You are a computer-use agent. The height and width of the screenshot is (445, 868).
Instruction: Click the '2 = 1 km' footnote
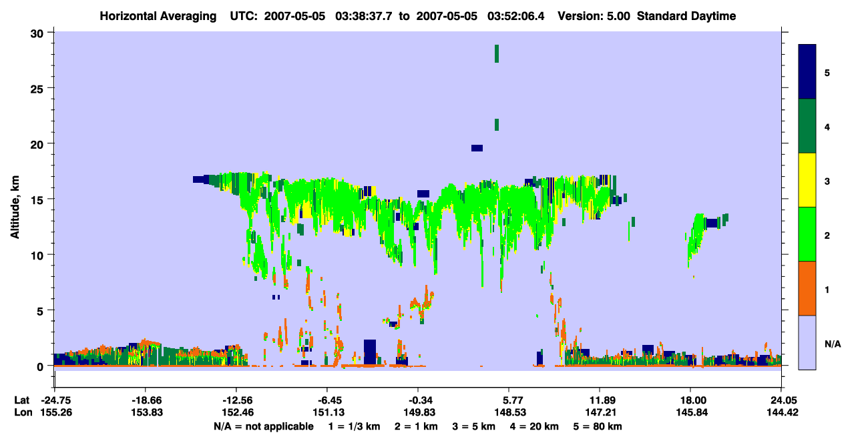pyautogui.click(x=416, y=426)
